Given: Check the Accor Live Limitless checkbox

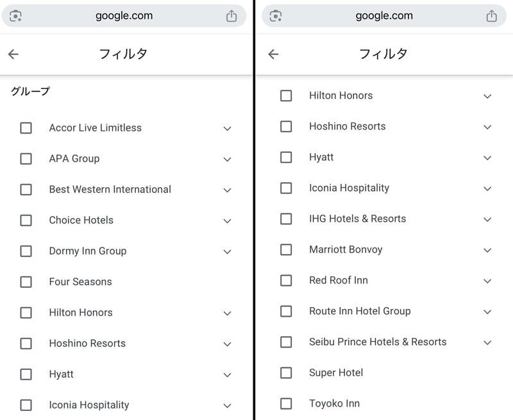Looking at the screenshot, I should [x=26, y=128].
